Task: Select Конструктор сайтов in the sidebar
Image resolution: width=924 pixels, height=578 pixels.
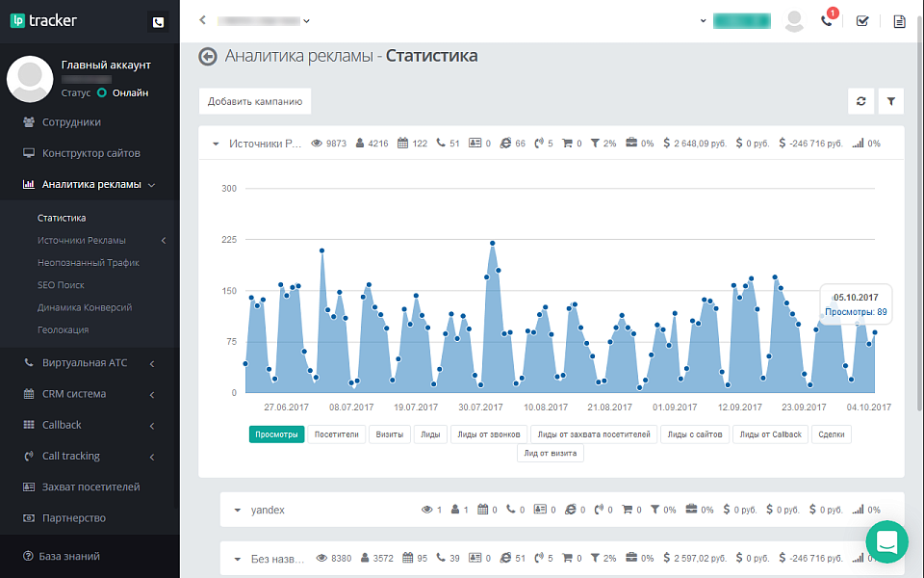Action: click(x=82, y=153)
